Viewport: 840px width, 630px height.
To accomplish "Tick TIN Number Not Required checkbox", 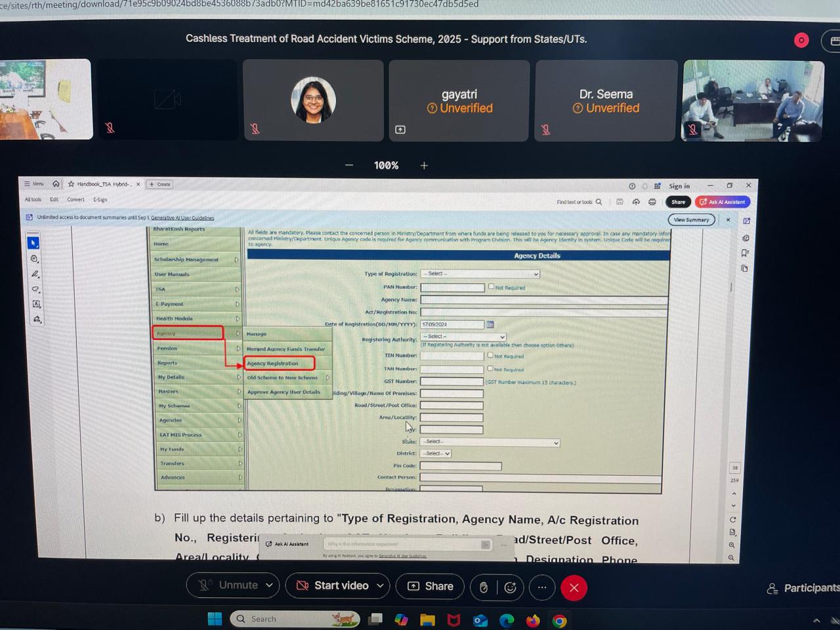I will click(x=490, y=356).
